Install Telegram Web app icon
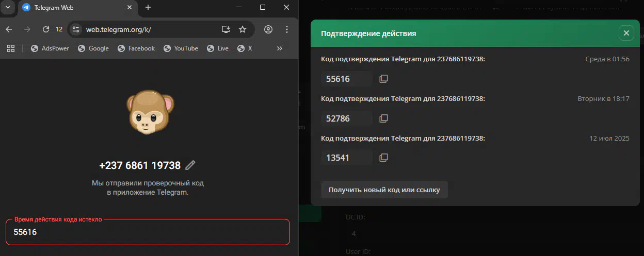This screenshot has width=644, height=256. [226, 29]
